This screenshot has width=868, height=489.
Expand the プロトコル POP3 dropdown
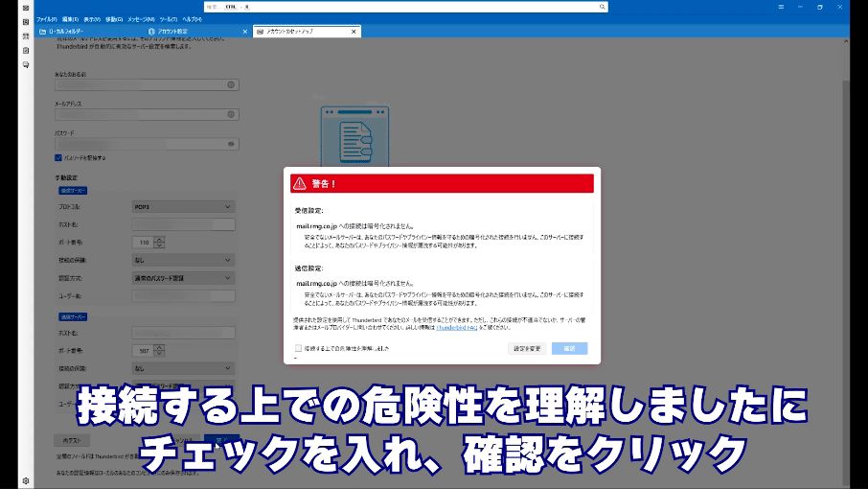coord(182,206)
